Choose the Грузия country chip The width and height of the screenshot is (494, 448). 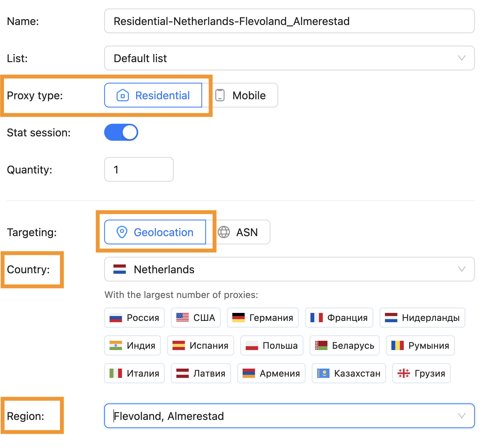[421, 374]
